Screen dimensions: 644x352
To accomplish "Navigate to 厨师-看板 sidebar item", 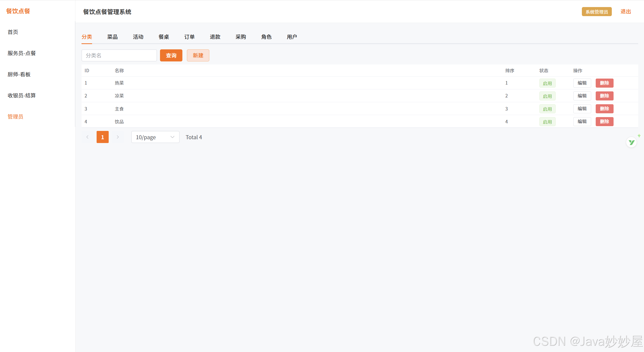I will [19, 74].
